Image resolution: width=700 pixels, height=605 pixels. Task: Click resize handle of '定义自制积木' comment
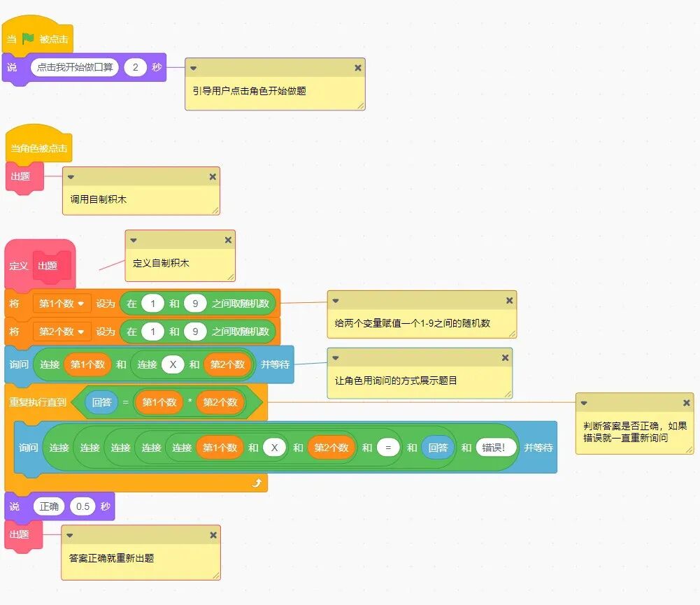(x=229, y=276)
